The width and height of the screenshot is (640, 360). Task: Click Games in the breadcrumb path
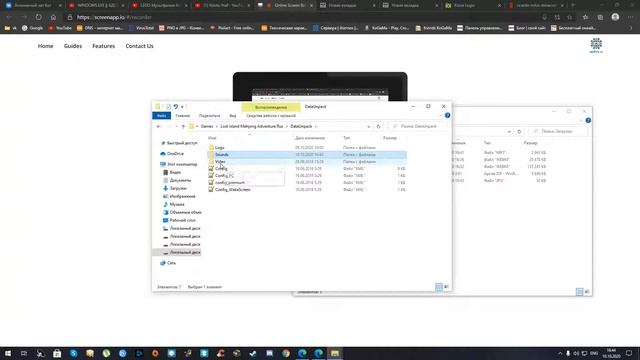tap(207, 127)
